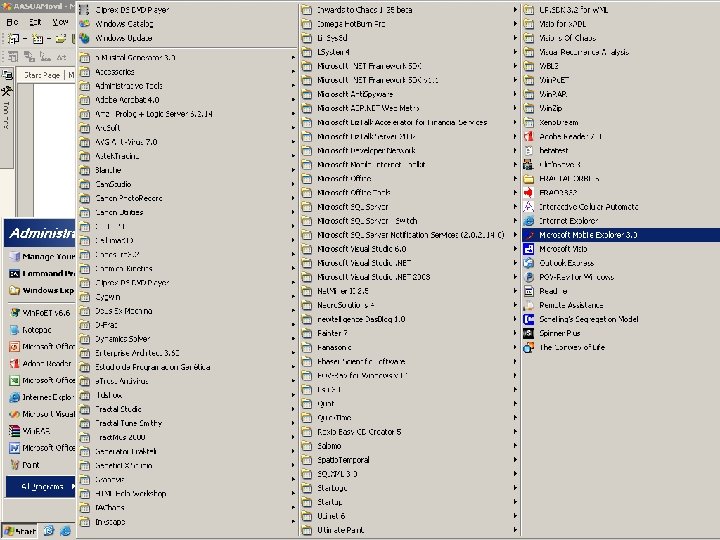This screenshot has width=720, height=540.
Task: Click the Command Prompt icon
Action: click(15, 274)
